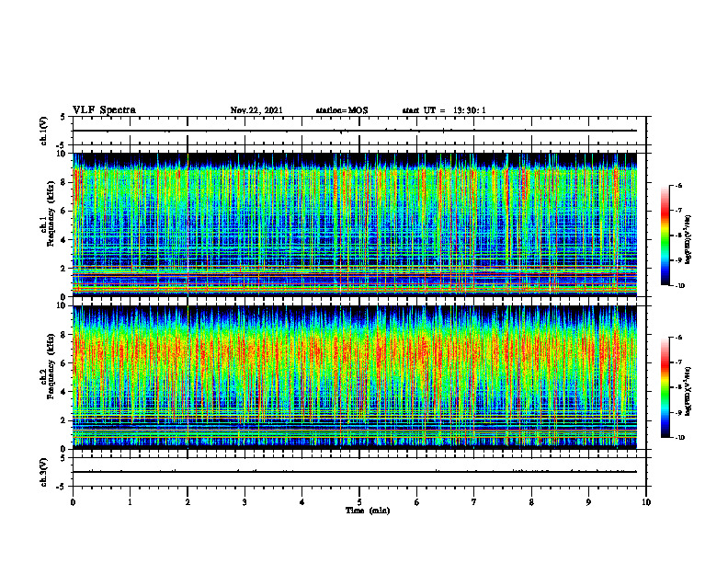Click the "-5" tick of ch.3(V) axis
The width and height of the screenshot is (728, 563).
(x=62, y=487)
